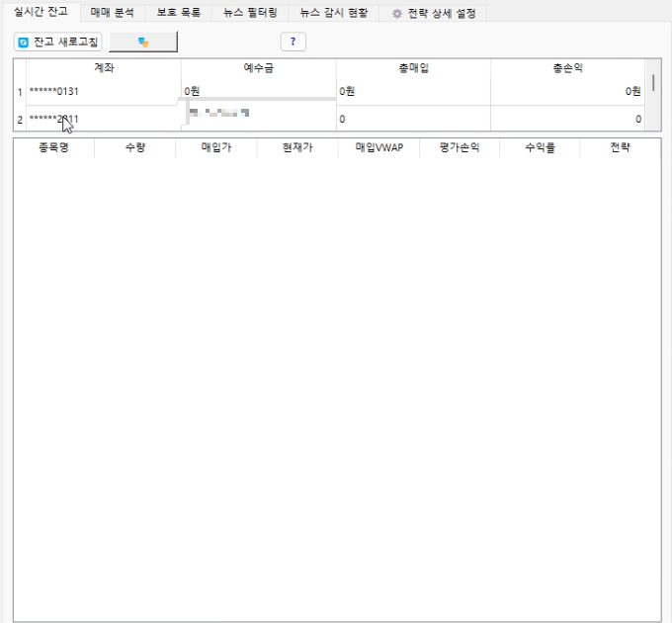672x623 pixels.
Task: Click the 0 총매입 cell in row 2
Action: (413, 119)
